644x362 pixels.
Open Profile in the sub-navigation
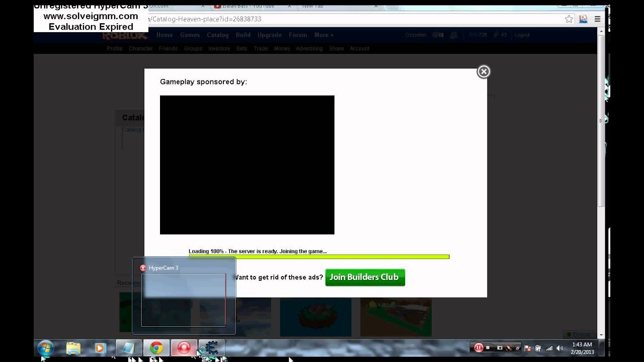(x=115, y=49)
